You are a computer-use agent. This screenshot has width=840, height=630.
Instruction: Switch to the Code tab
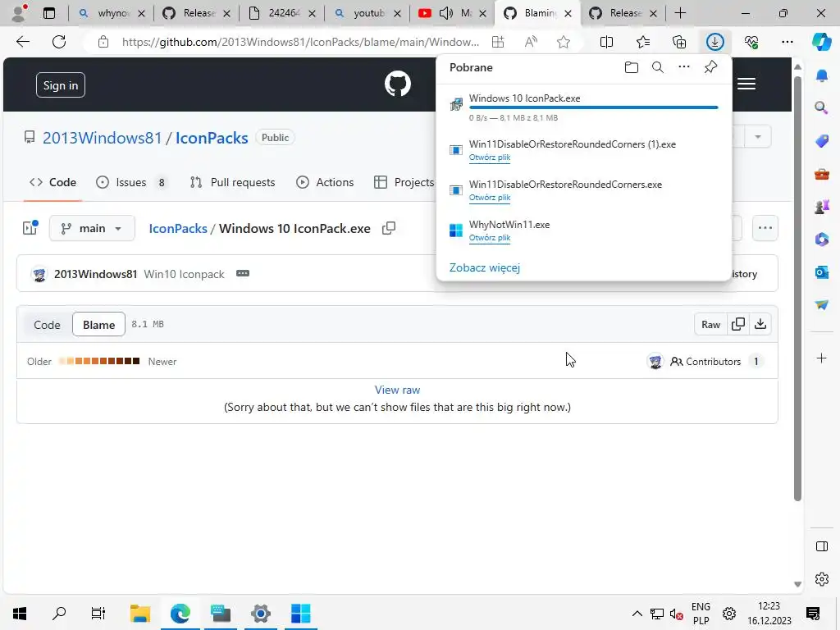click(x=52, y=183)
